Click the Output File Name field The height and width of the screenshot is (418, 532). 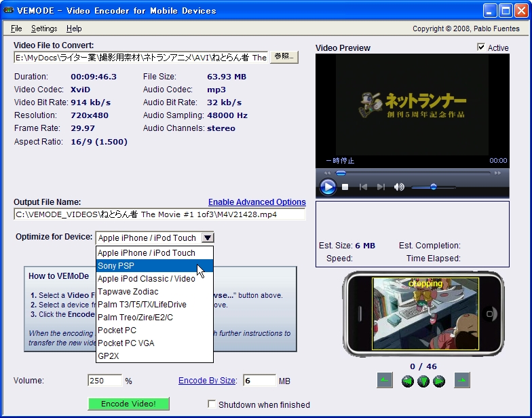tap(159, 214)
